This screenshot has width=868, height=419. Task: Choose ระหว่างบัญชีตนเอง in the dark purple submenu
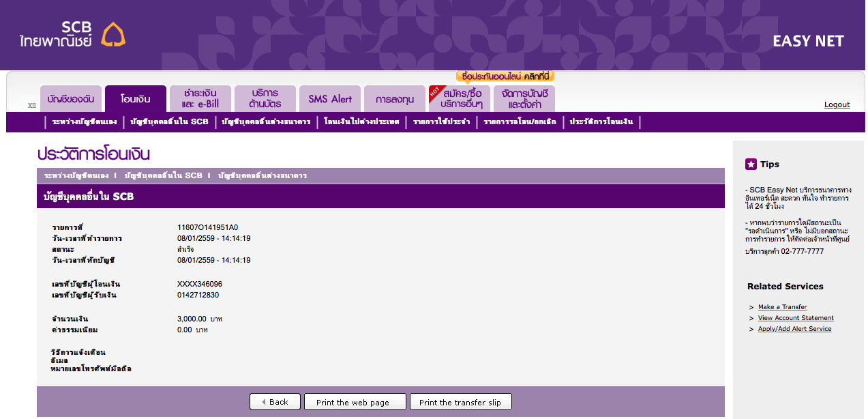[x=85, y=122]
